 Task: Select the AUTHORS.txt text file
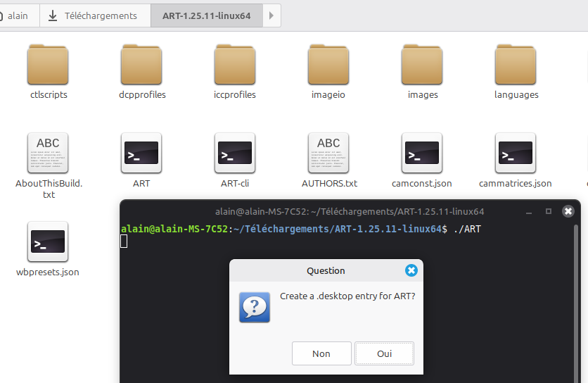tap(328, 153)
